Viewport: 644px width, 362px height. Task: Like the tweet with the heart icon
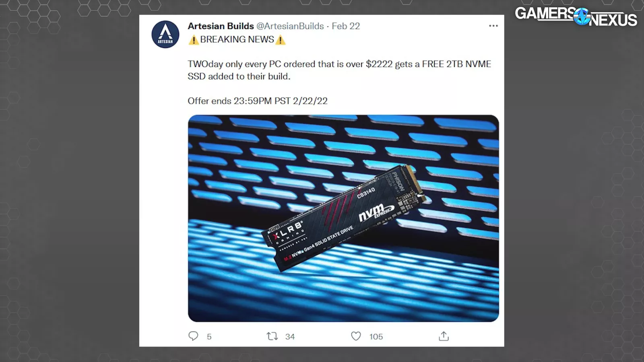[356, 336]
